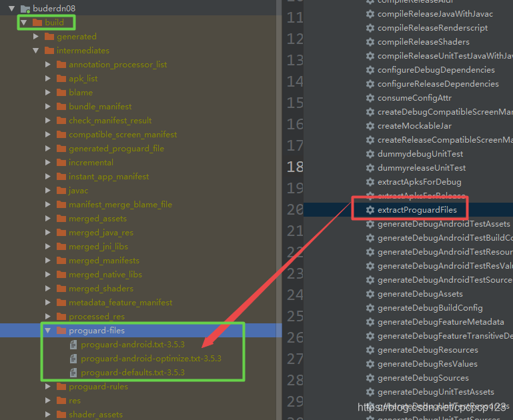
Task: Select the merged_manifests folder
Action: 103,261
